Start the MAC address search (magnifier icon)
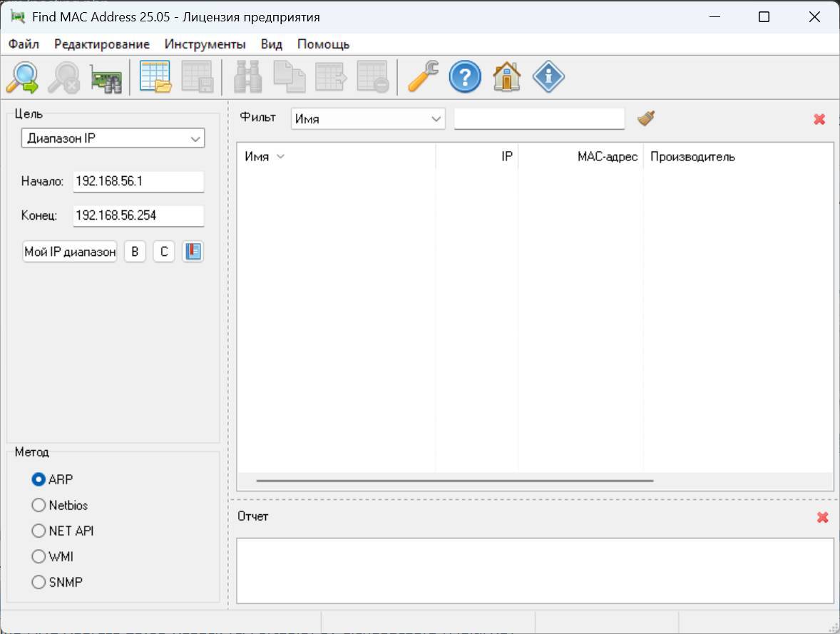The width and height of the screenshot is (840, 634). point(23,77)
